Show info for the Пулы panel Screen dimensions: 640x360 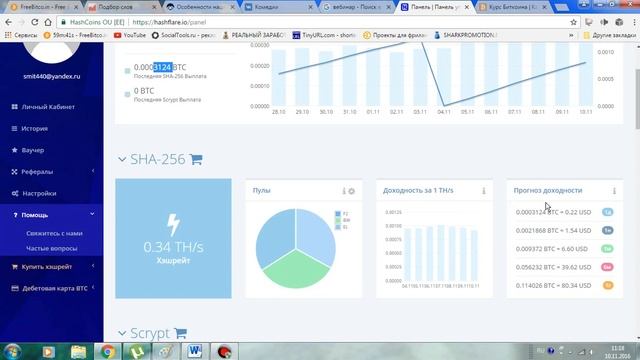(x=344, y=191)
